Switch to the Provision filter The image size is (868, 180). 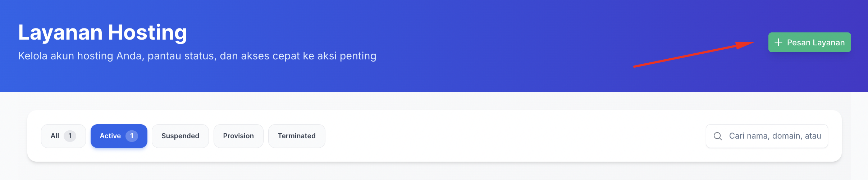click(238, 136)
